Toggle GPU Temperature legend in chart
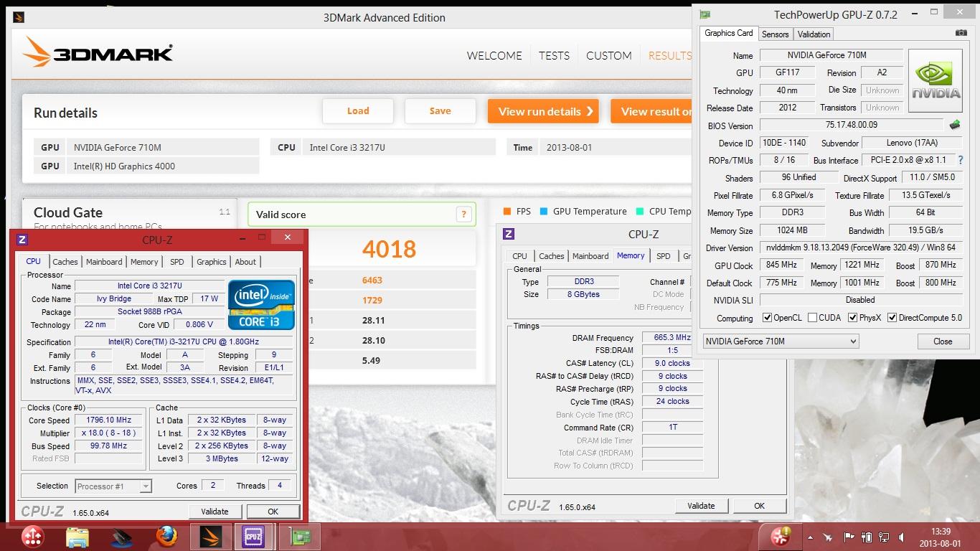 [x=583, y=211]
